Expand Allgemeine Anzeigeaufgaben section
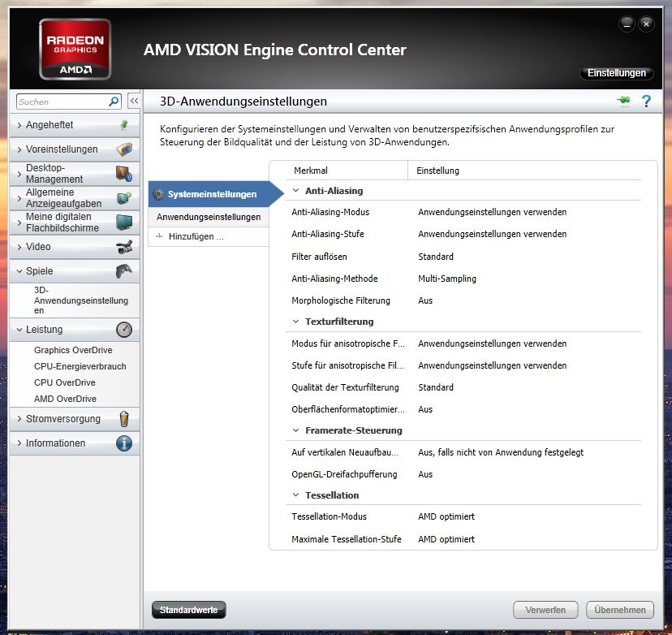 coord(19,198)
